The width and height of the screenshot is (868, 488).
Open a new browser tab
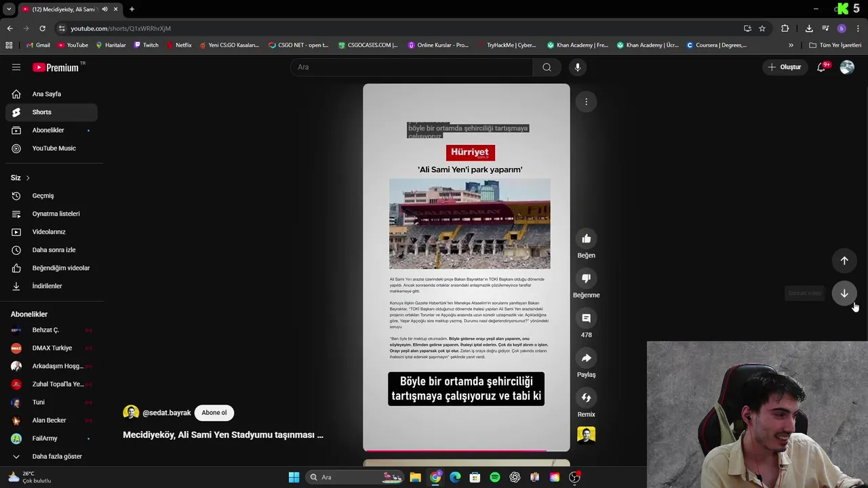pos(132,9)
